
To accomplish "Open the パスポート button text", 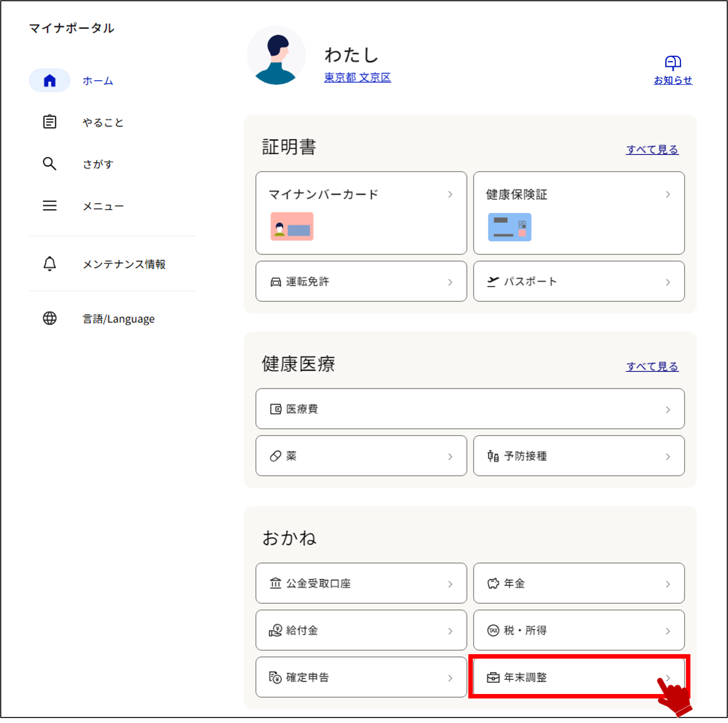I will tap(530, 282).
